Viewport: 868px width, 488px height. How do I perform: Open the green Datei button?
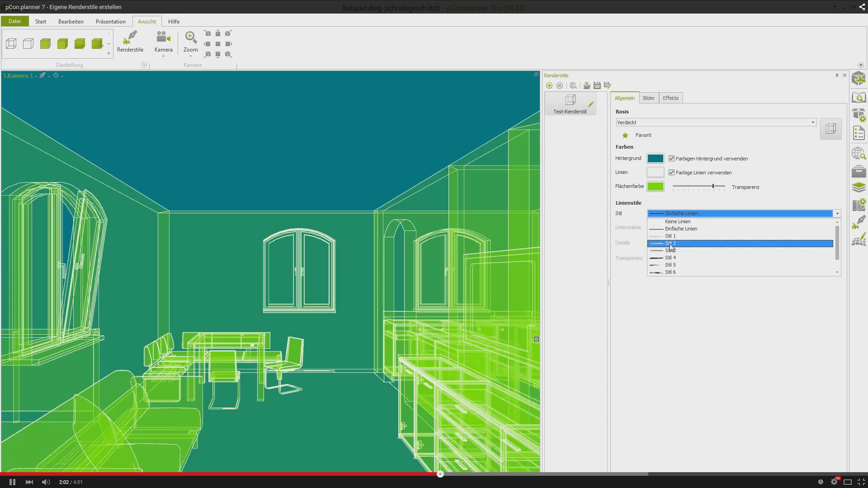14,21
